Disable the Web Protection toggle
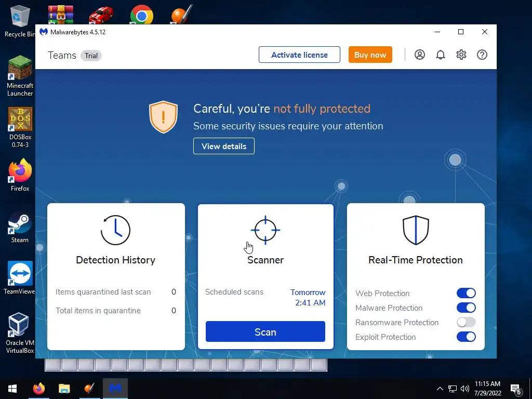 466,293
